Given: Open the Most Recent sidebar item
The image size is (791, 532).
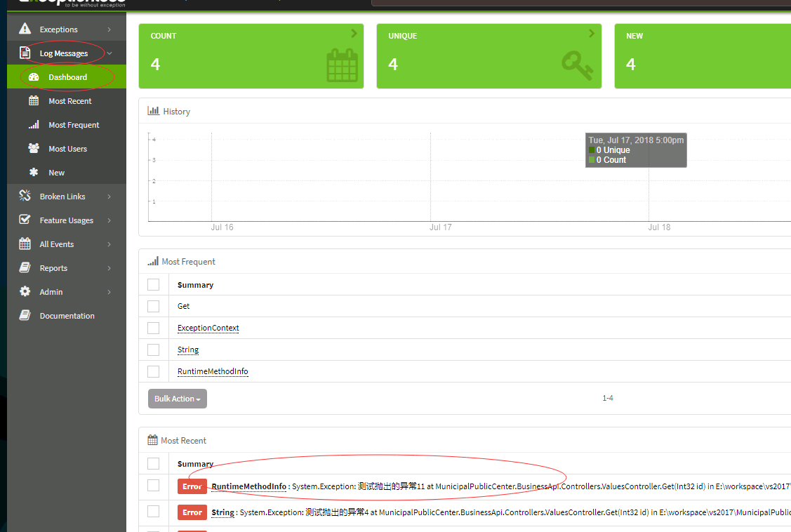Looking at the screenshot, I should tap(67, 101).
